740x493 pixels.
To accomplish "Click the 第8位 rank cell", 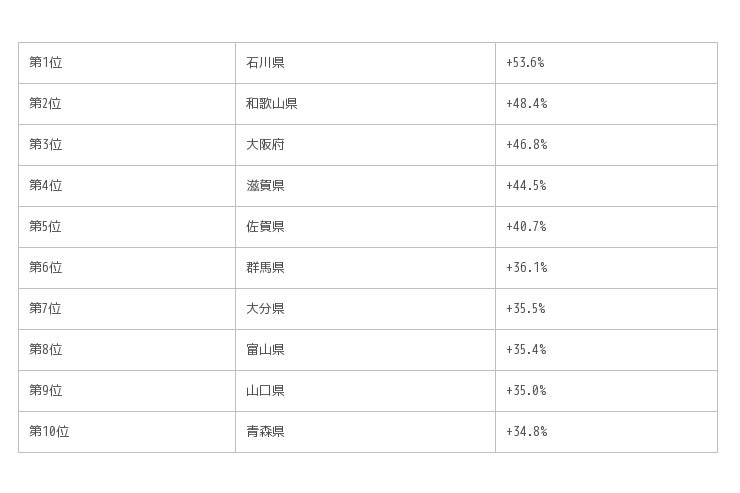I will pyautogui.click(x=46, y=350).
